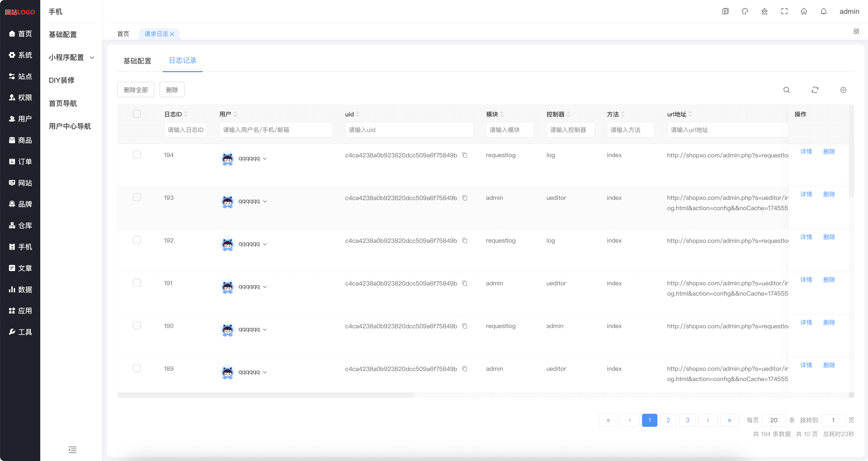This screenshot has width=868, height=461.
Task: Open the per-page count selector showing 20
Action: click(774, 420)
